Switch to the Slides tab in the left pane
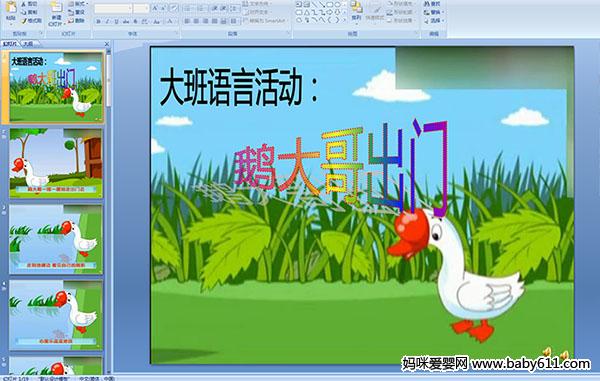Screen dimensions: 600x381 point(10,44)
